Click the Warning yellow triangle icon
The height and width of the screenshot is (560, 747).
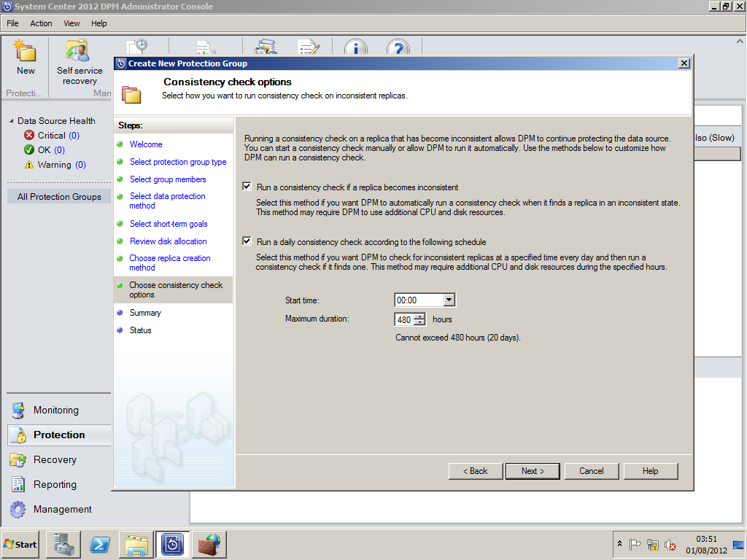point(29,165)
